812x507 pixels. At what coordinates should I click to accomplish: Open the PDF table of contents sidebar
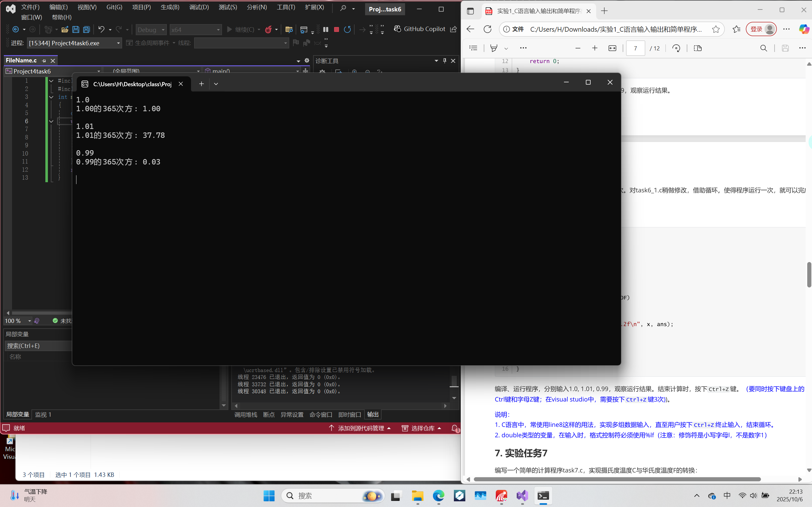473,48
